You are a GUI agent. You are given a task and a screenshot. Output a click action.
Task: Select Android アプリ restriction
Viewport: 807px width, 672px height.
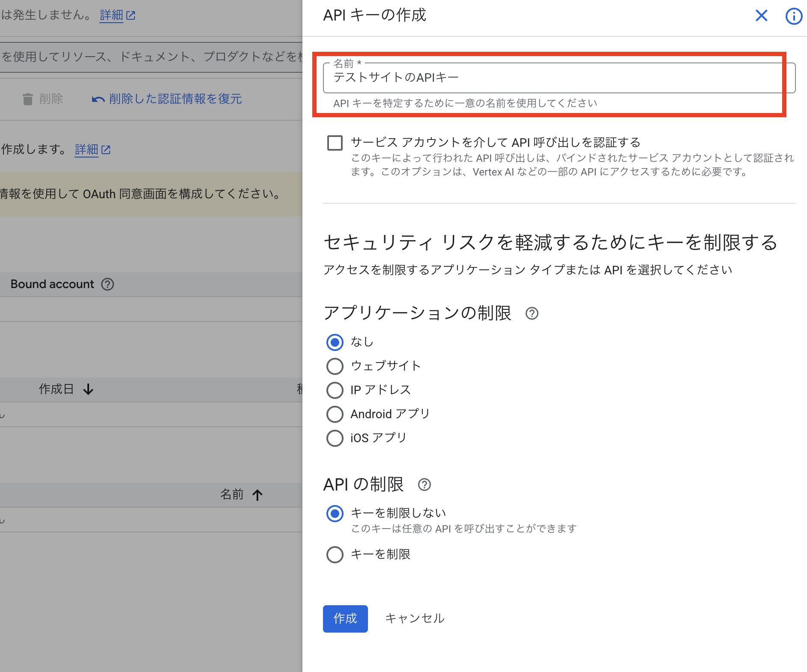click(335, 414)
